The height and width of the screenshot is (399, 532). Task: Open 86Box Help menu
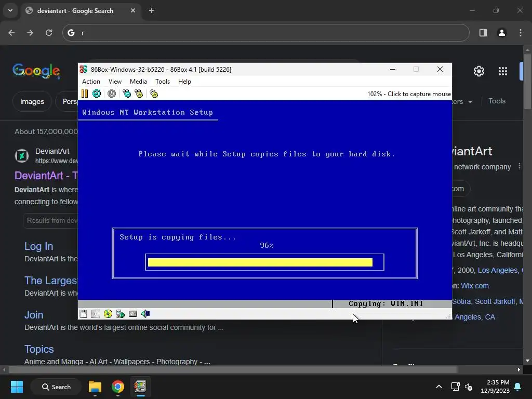click(184, 82)
